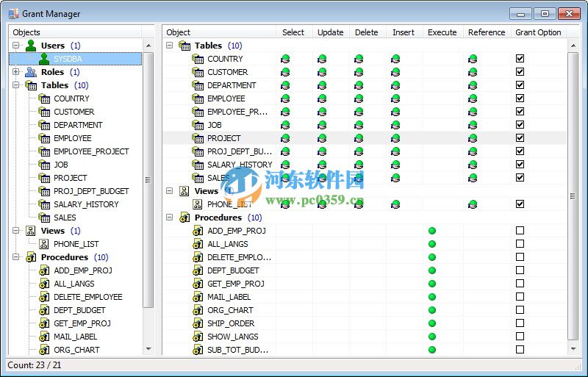This screenshot has width=588, height=377.
Task: Click the right grid scrollbar up arrow
Action: [x=573, y=46]
